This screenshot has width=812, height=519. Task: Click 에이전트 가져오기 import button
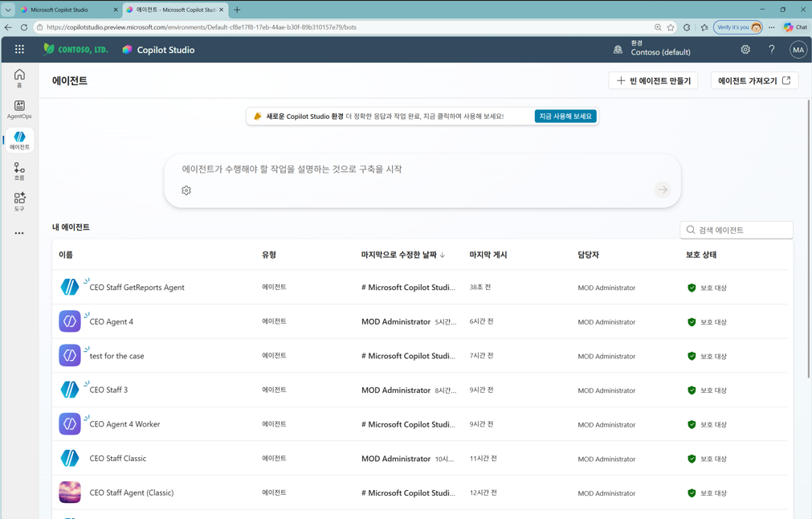(x=754, y=80)
